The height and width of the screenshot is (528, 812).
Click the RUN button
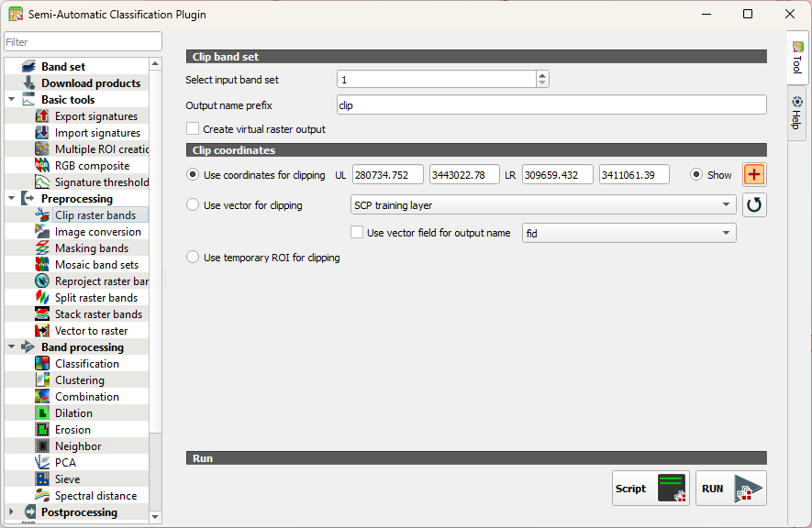point(730,489)
